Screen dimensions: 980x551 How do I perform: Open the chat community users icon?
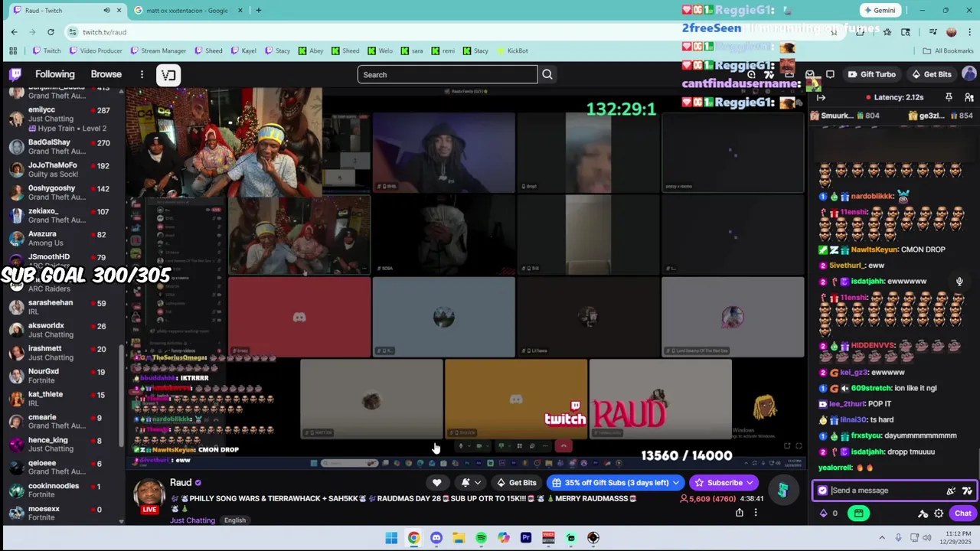tap(969, 97)
